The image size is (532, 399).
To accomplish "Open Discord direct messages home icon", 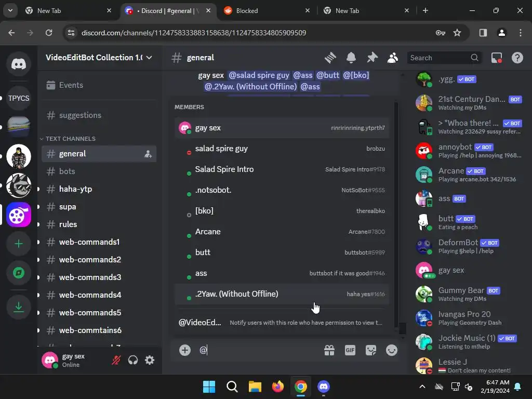I will coord(19,64).
